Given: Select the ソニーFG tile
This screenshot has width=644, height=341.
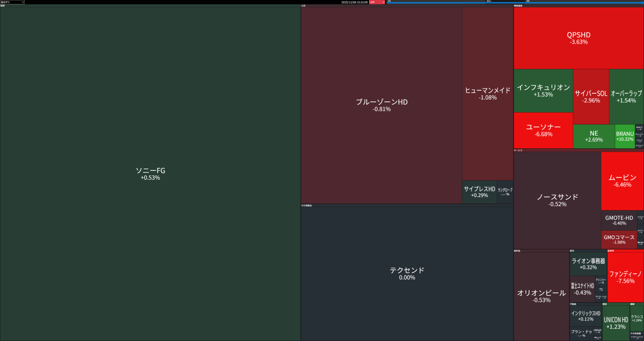Looking at the screenshot, I should (x=150, y=174).
